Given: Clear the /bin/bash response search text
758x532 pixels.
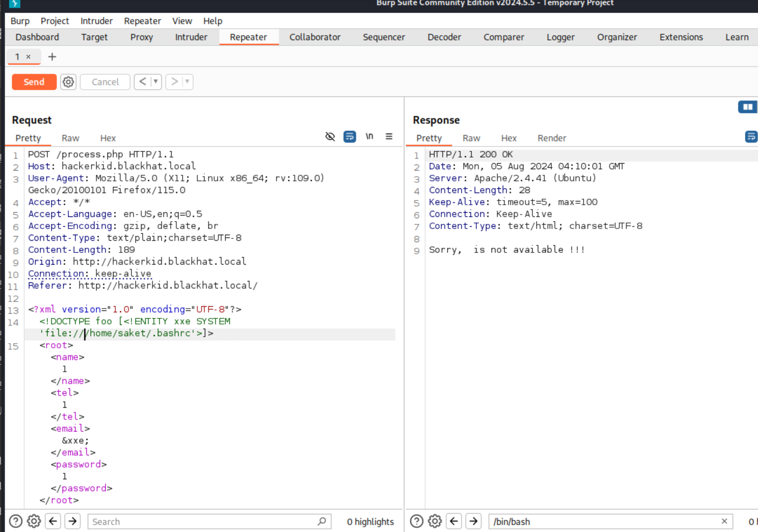Looking at the screenshot, I should point(724,521).
